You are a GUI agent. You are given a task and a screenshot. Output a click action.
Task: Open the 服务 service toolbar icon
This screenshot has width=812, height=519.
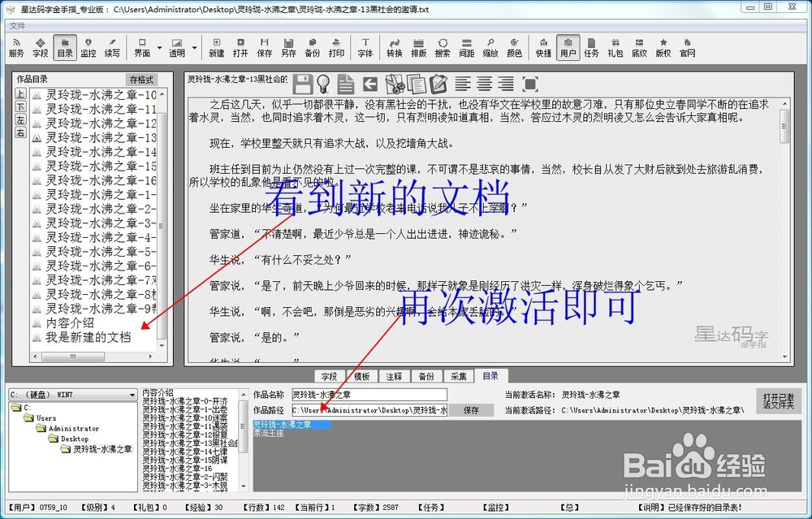[x=16, y=48]
